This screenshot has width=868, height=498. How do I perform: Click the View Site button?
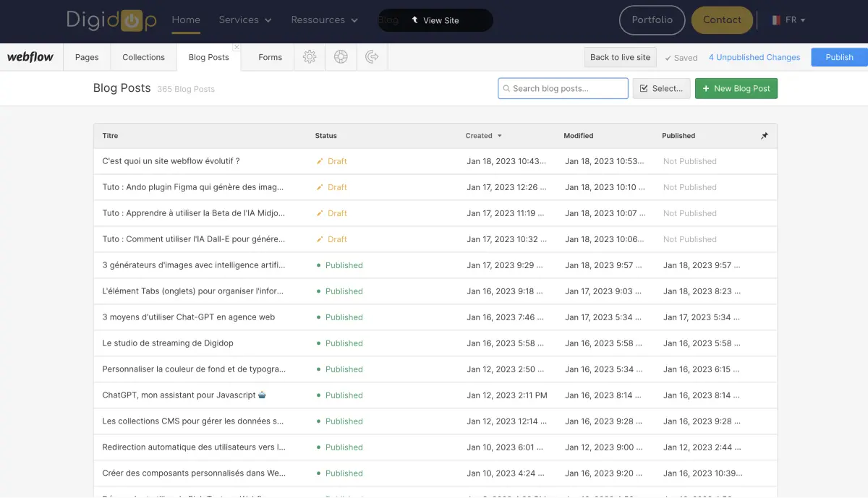435,20
